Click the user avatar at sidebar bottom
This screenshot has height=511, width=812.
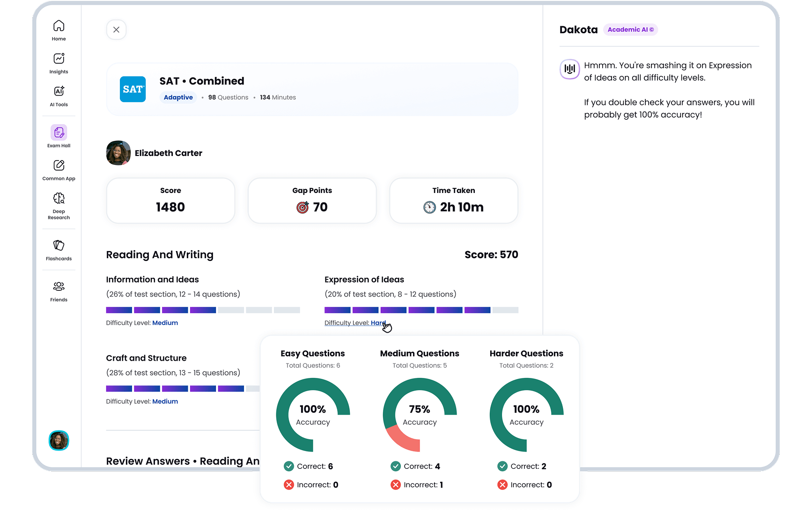[x=59, y=440]
